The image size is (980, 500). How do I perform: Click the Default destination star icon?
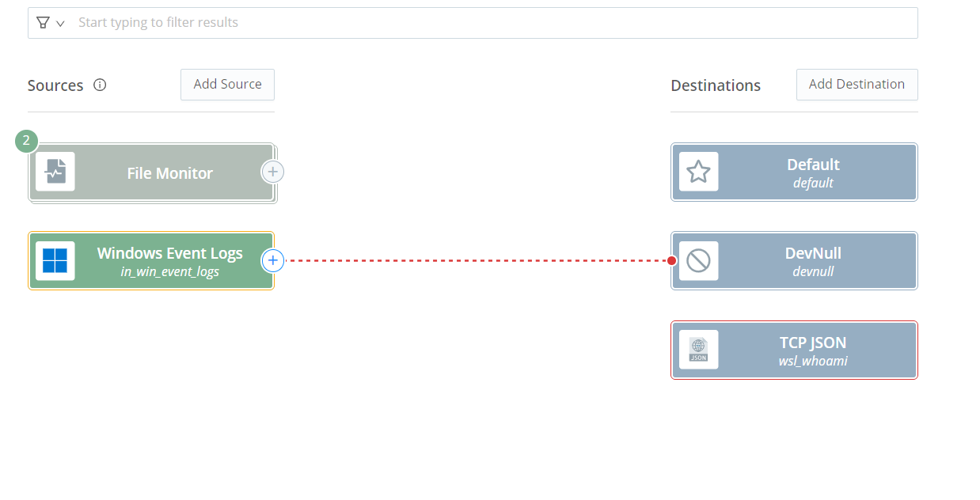[698, 172]
